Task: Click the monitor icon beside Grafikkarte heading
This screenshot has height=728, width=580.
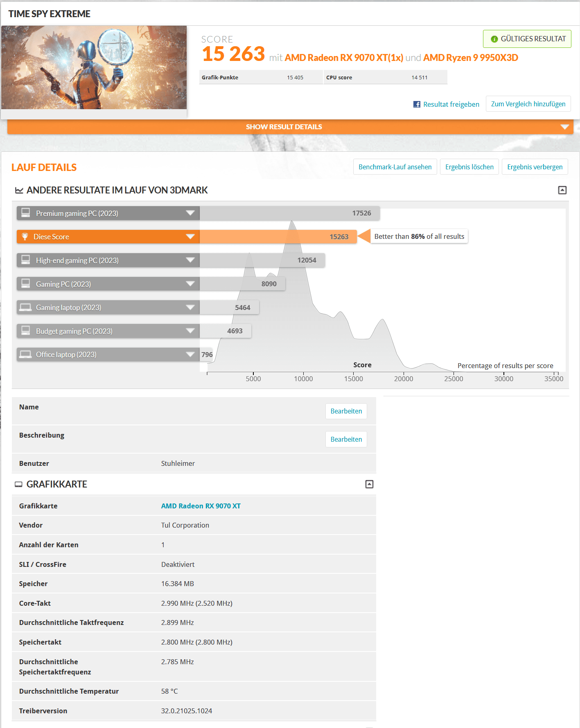Action: [18, 484]
